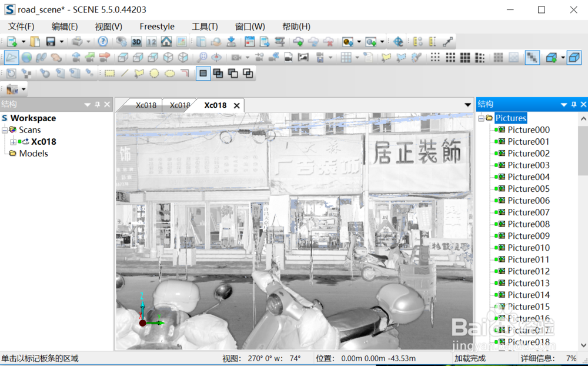Collapse the Pictures folder node
This screenshot has height=366, width=588.
482,118
